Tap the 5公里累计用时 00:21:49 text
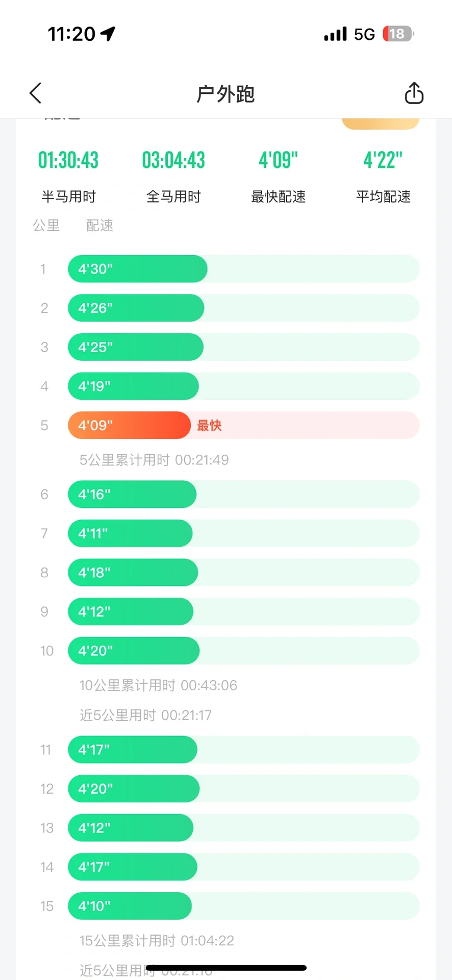Screen dimensions: 452x980 click(154, 460)
